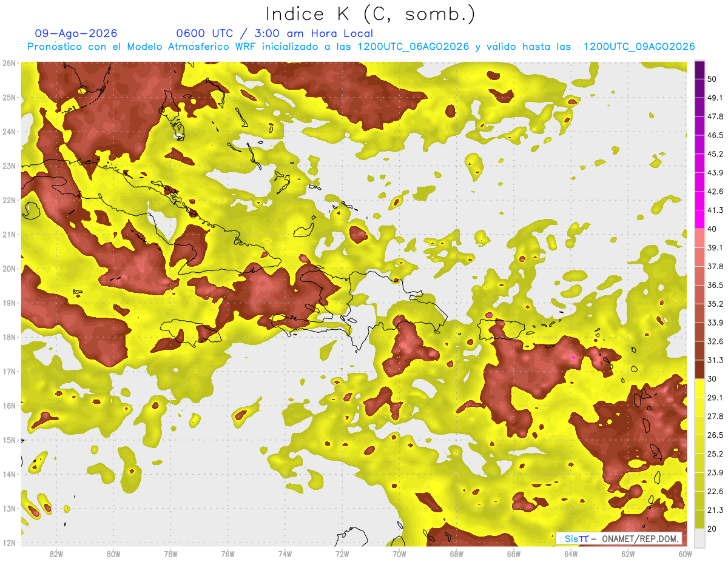Image resolution: width=728 pixels, height=562 pixels.
Task: Click the colorbar value "22.6"
Action: click(x=716, y=491)
